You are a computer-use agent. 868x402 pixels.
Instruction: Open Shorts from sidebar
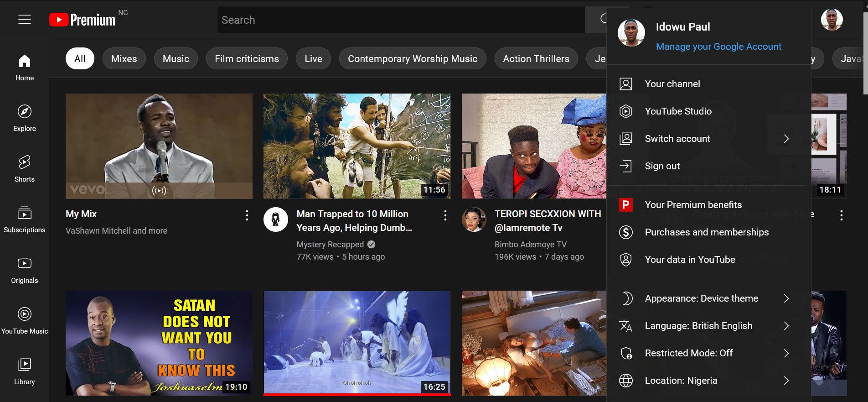coord(25,169)
